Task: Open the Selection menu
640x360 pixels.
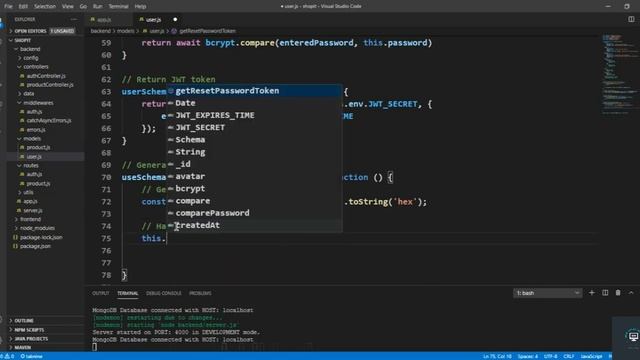Action: [x=45, y=6]
